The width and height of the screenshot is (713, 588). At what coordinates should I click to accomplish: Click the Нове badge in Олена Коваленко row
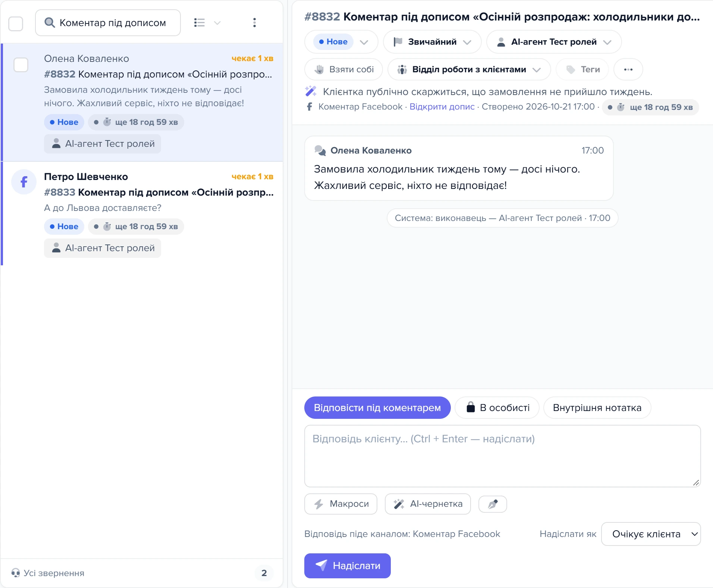[x=64, y=122]
